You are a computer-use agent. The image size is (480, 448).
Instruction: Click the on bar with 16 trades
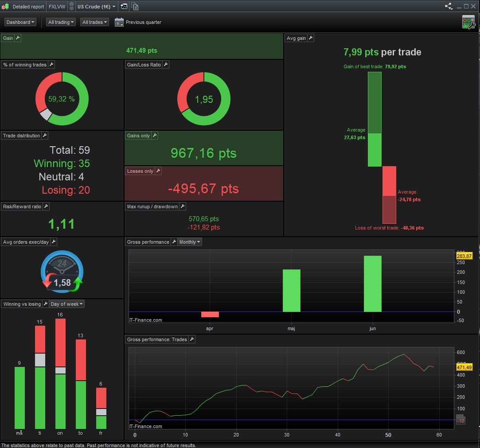(60, 373)
